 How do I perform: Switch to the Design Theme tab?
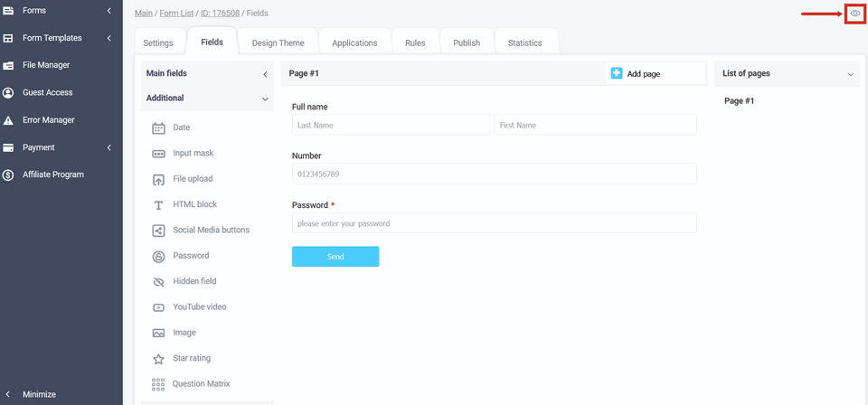tap(278, 42)
